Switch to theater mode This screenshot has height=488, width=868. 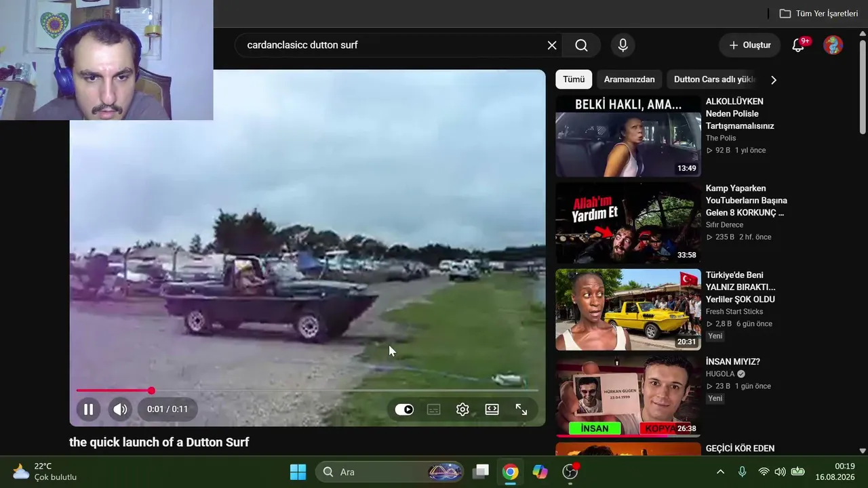click(x=492, y=409)
